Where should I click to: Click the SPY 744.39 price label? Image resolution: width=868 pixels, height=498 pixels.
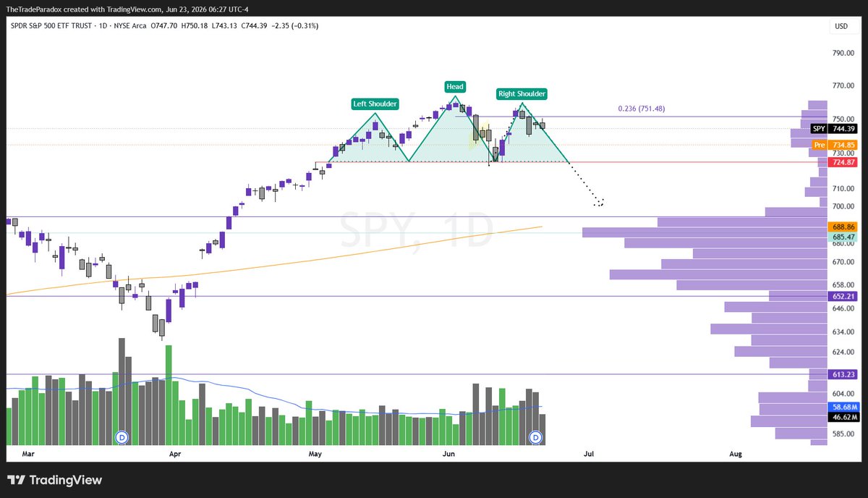click(x=834, y=128)
